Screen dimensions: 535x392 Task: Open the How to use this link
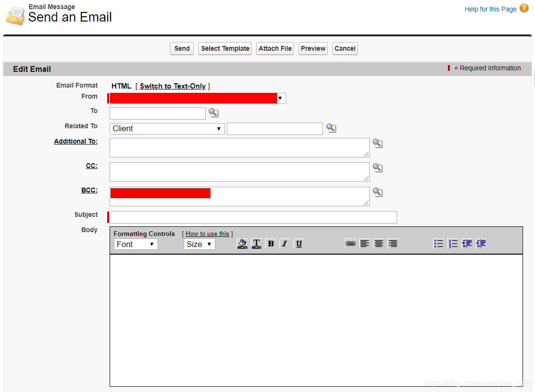(207, 234)
